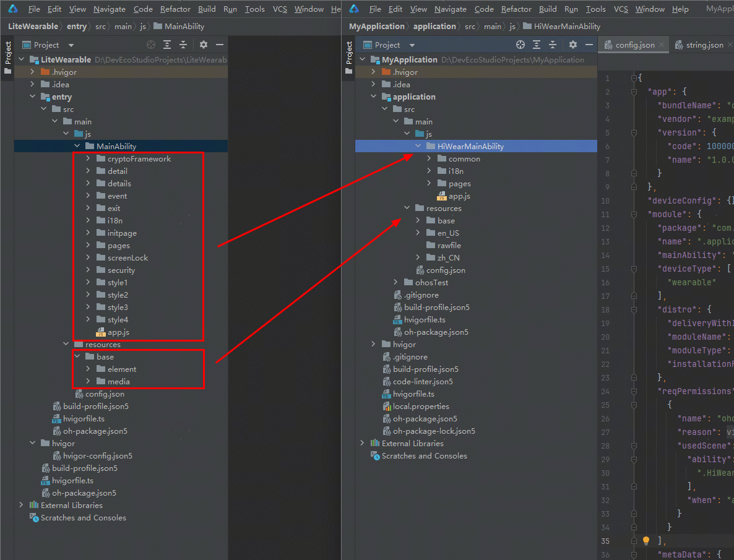The width and height of the screenshot is (734, 560).
Task: Click fold marker at line 18 distro
Action: [x=634, y=309]
